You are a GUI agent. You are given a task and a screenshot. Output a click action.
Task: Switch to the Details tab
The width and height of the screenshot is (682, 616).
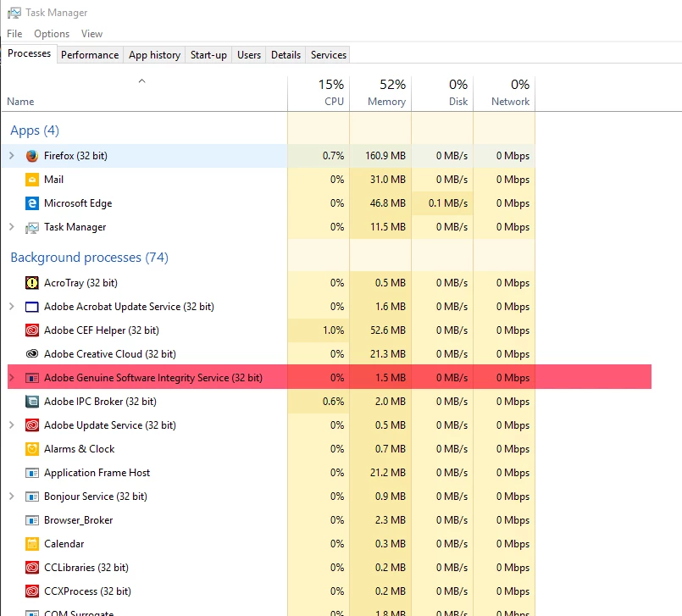(286, 55)
